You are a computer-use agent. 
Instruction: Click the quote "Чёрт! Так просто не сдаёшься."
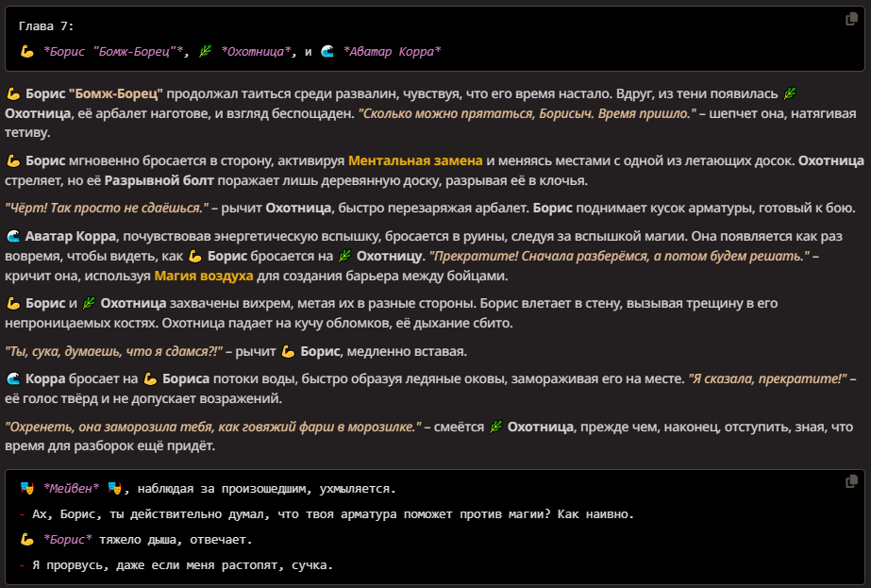point(107,208)
